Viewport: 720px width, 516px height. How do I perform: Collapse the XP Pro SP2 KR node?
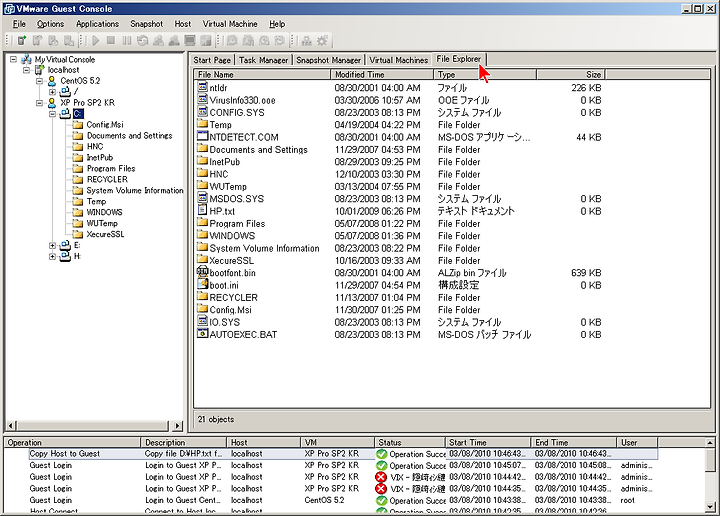click(39, 103)
